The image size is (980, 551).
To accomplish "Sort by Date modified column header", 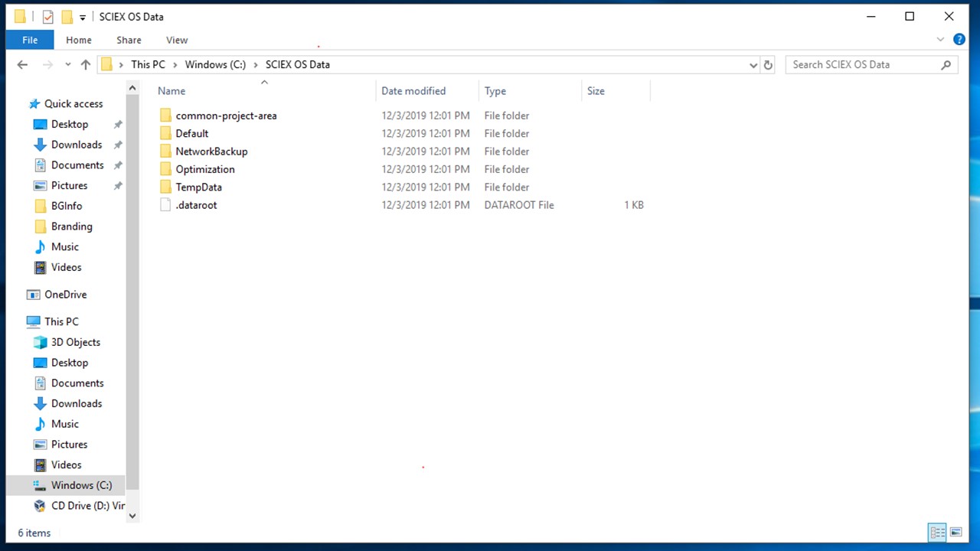I will (413, 91).
